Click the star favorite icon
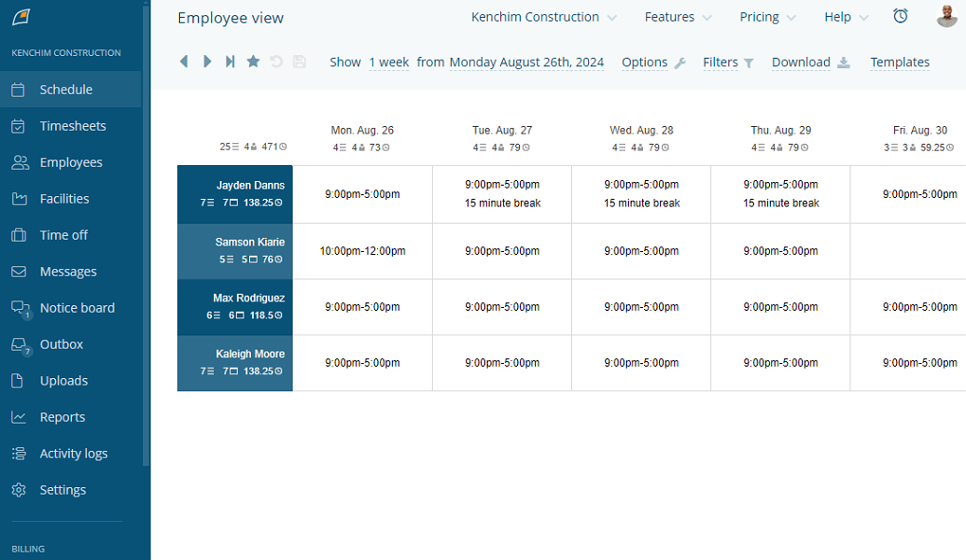The height and width of the screenshot is (560, 966). [253, 62]
